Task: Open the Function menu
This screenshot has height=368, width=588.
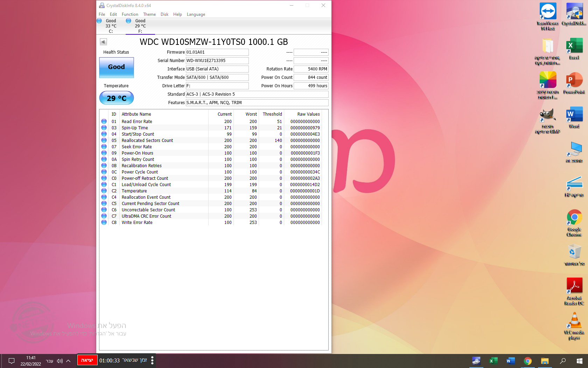Action: [x=130, y=14]
